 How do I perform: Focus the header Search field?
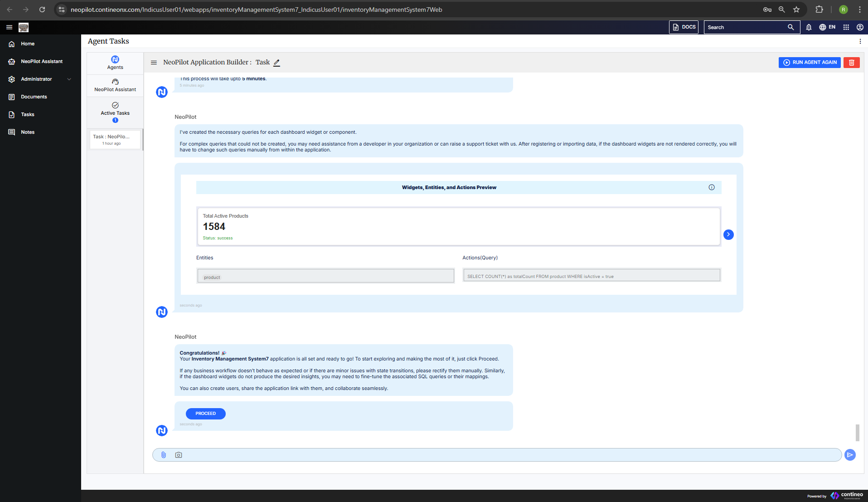[745, 27]
